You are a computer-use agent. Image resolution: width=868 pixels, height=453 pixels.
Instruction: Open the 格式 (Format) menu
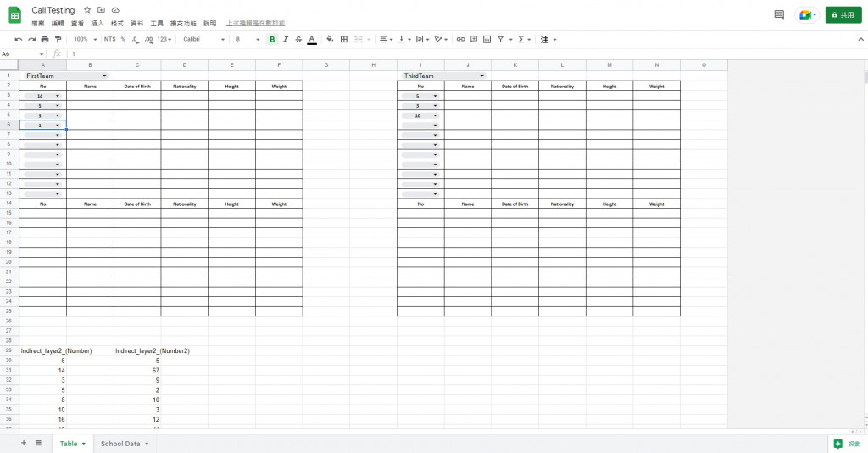pos(117,23)
